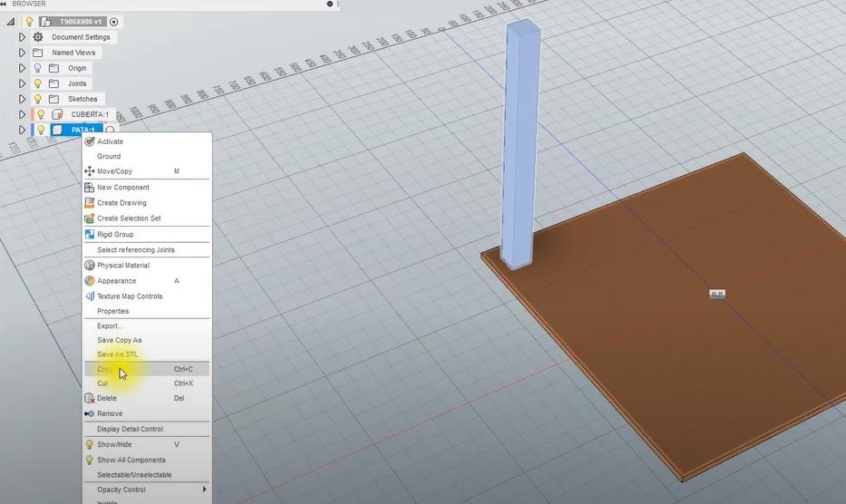Toggle the Origin folder visibility lightbulb
The image size is (846, 504).
pyautogui.click(x=38, y=69)
